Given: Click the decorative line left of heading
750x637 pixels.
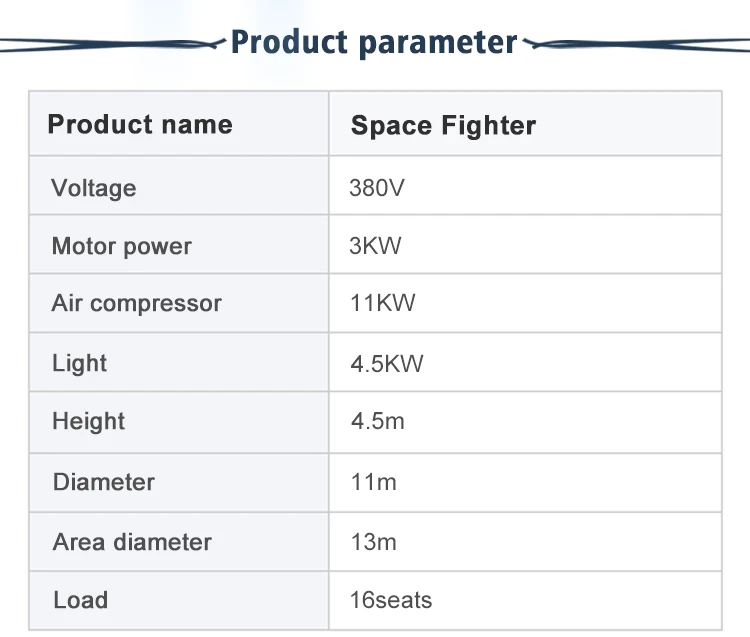Looking at the screenshot, I should [x=110, y=44].
